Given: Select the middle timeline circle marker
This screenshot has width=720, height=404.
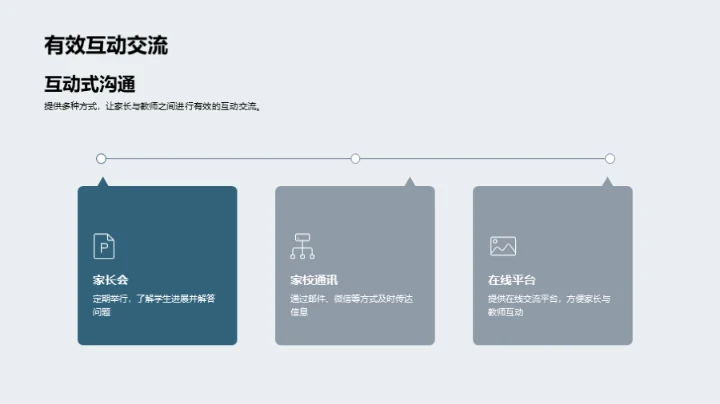Looking at the screenshot, I should (x=355, y=159).
